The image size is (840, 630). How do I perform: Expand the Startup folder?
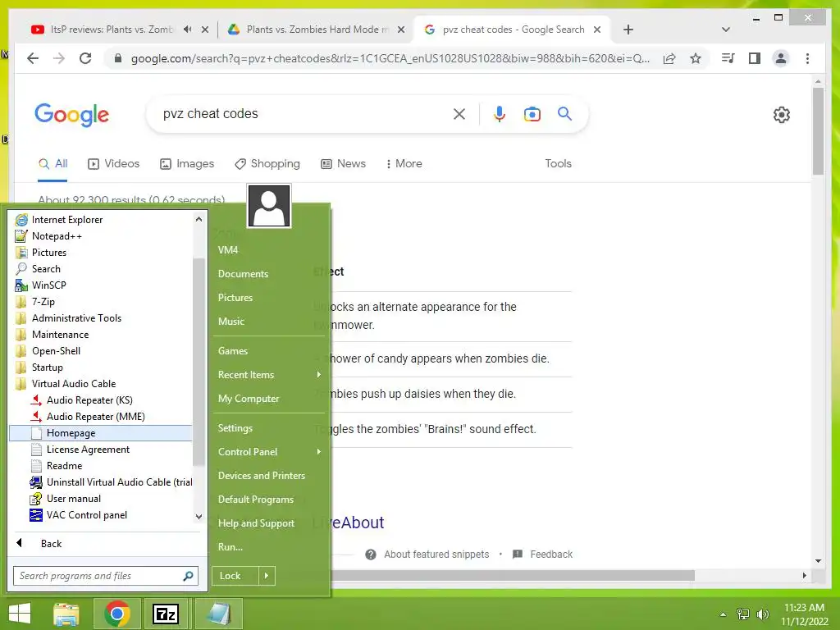(x=101, y=367)
